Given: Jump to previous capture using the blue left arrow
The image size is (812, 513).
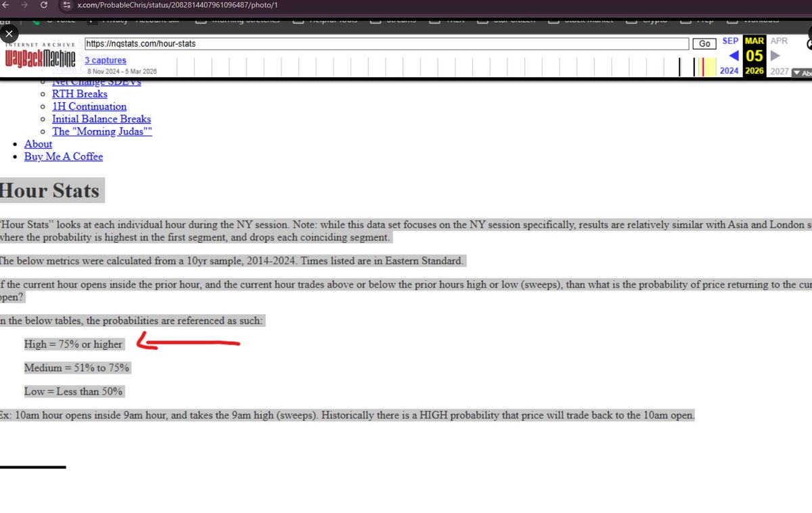Looking at the screenshot, I should point(733,55).
